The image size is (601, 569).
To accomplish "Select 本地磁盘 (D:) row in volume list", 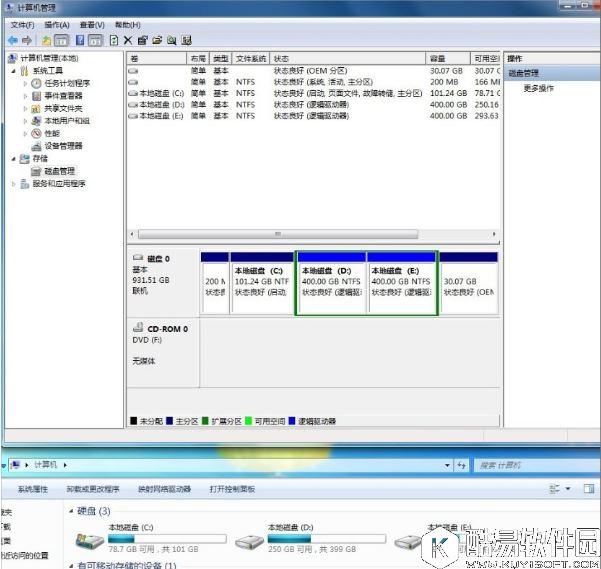I will tap(314, 105).
